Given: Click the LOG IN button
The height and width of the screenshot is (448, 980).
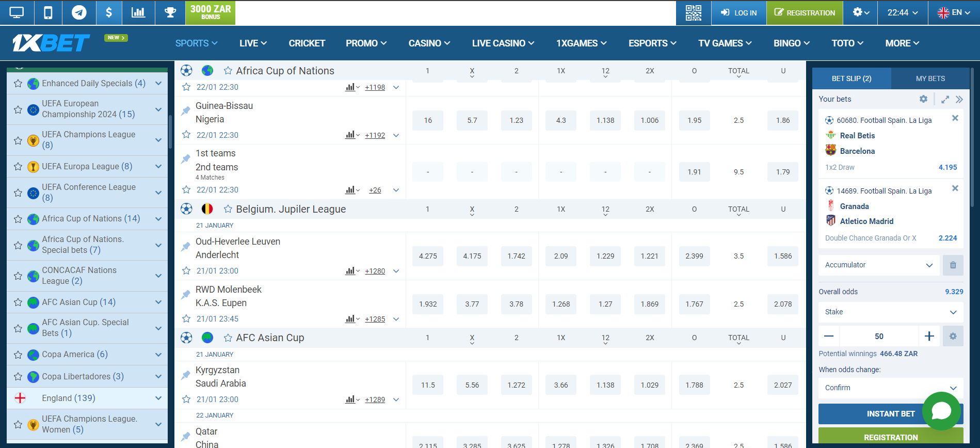Looking at the screenshot, I should pos(738,12).
